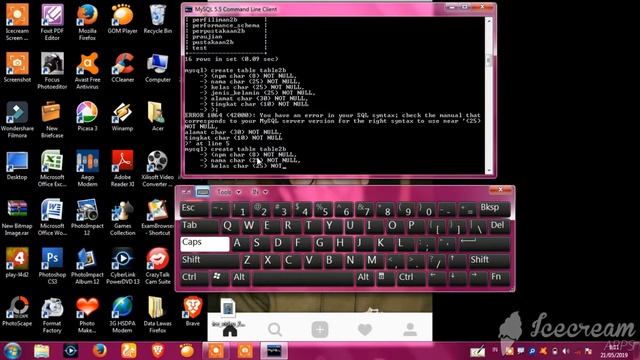Open Data Lawas Firefox folder
Screen dimensions: 640x360
158,315
